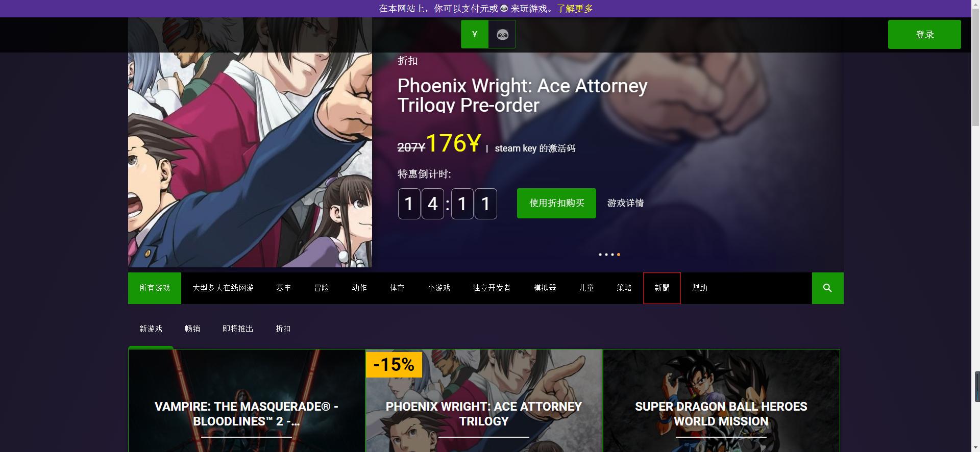Click the 登录 login button
This screenshot has height=452, width=980.
(924, 35)
